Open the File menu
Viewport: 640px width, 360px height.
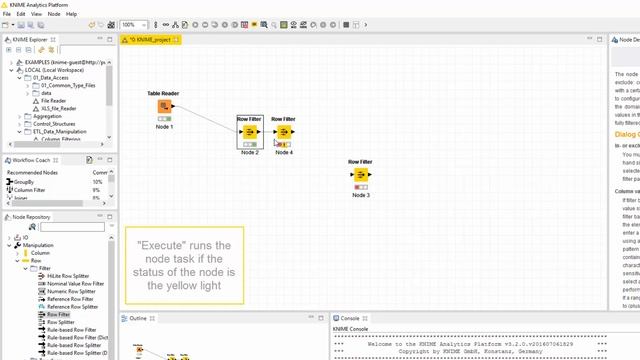tap(7, 14)
